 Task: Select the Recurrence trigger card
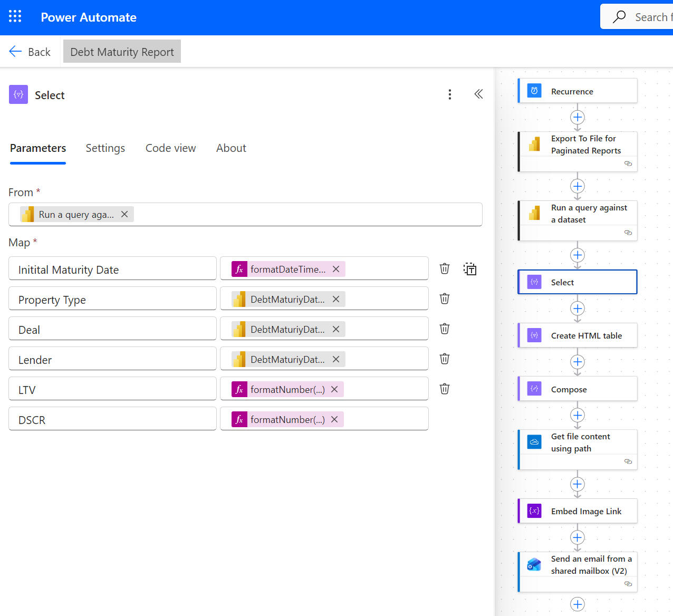tap(578, 91)
